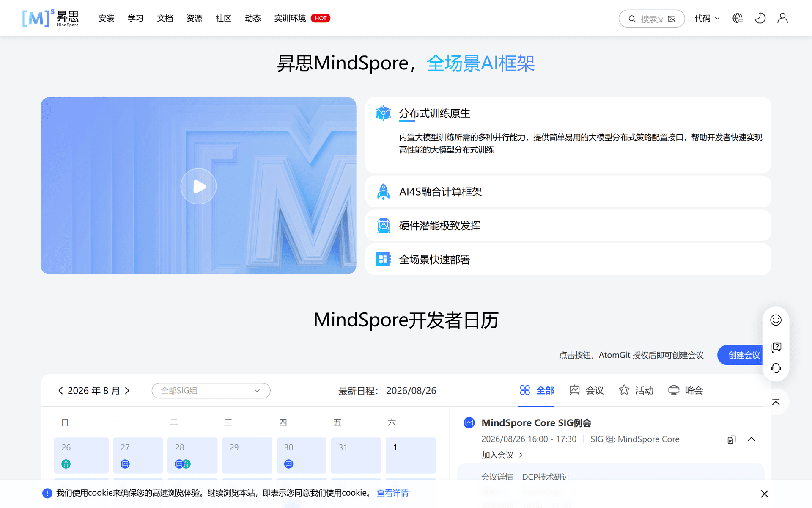Select calendar day 27

pos(138,455)
